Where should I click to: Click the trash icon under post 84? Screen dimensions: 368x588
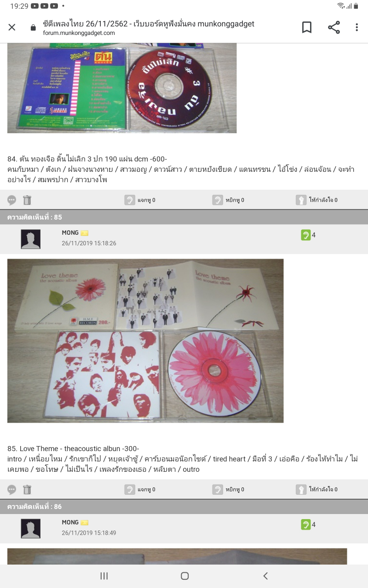27,200
